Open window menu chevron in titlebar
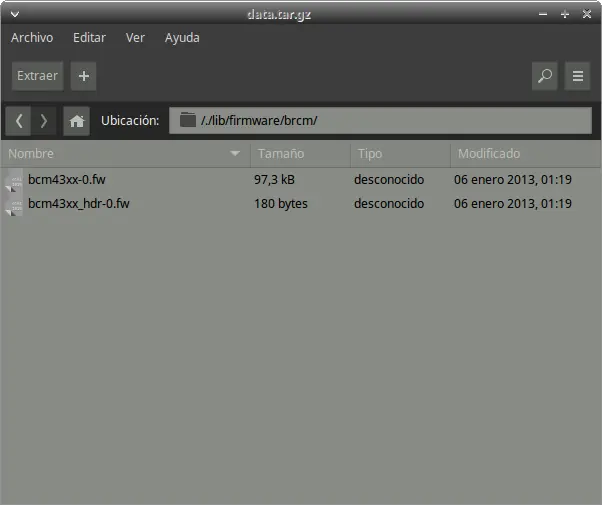The image size is (602, 505). pos(15,15)
